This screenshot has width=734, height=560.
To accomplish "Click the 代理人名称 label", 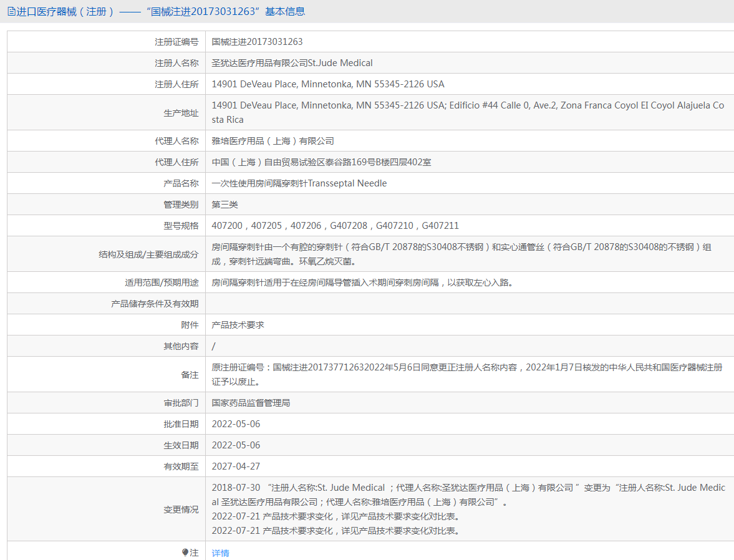I will pos(176,141).
